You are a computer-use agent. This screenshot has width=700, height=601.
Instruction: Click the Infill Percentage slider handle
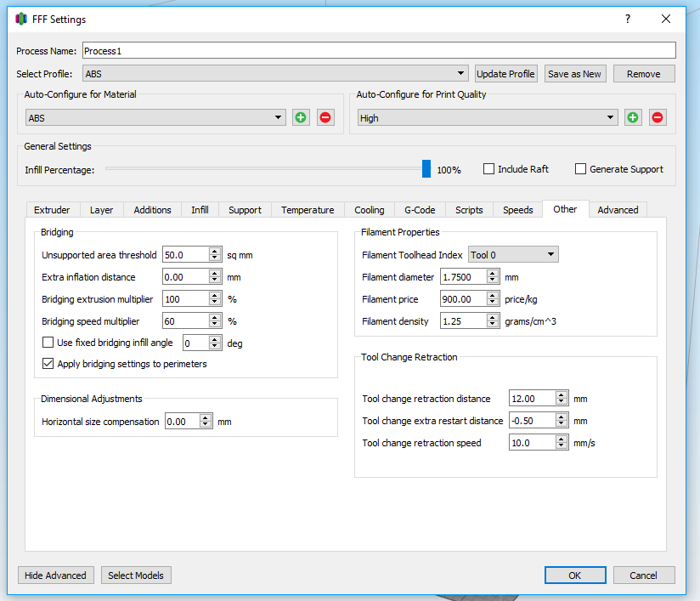point(426,169)
